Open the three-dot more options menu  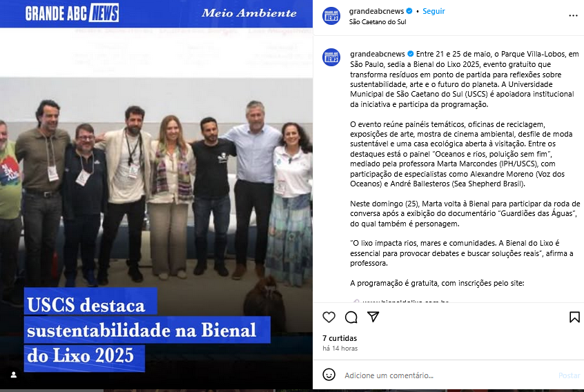click(573, 16)
